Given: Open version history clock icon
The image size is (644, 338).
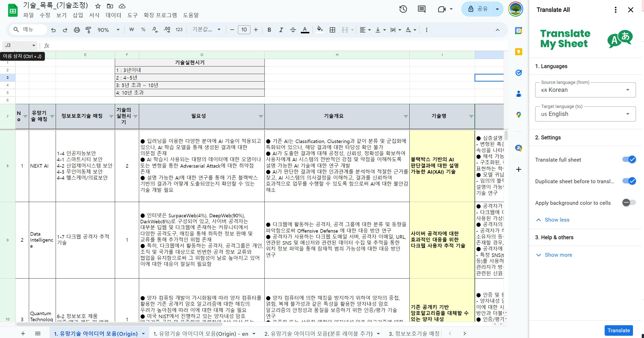Looking at the screenshot, I should (403, 9).
